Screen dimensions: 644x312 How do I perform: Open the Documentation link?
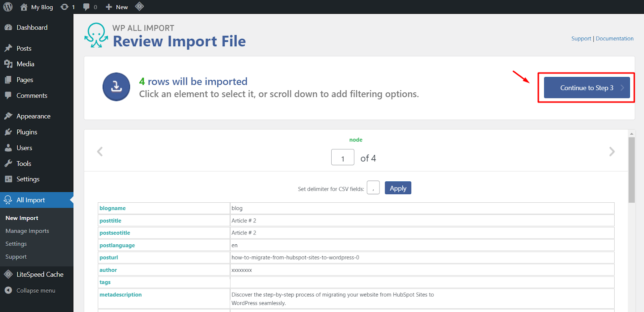pos(614,39)
